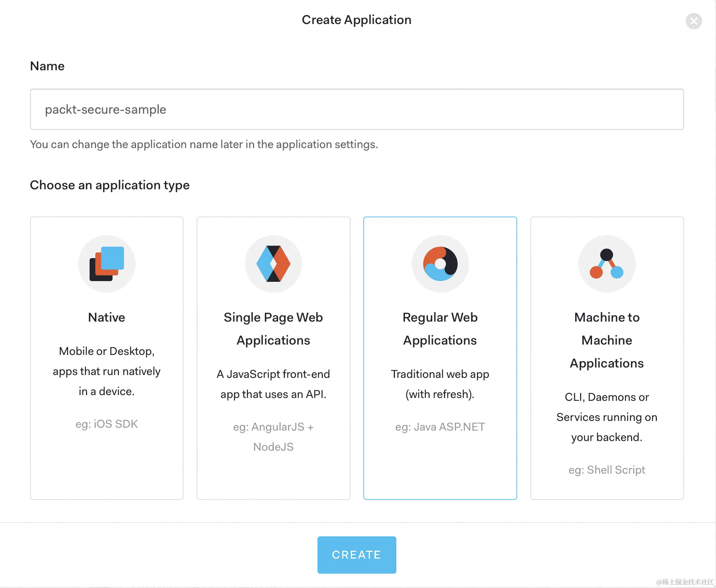The width and height of the screenshot is (716, 588).
Task: Click the 'eg: iOS SDK' example text
Action: tap(107, 424)
